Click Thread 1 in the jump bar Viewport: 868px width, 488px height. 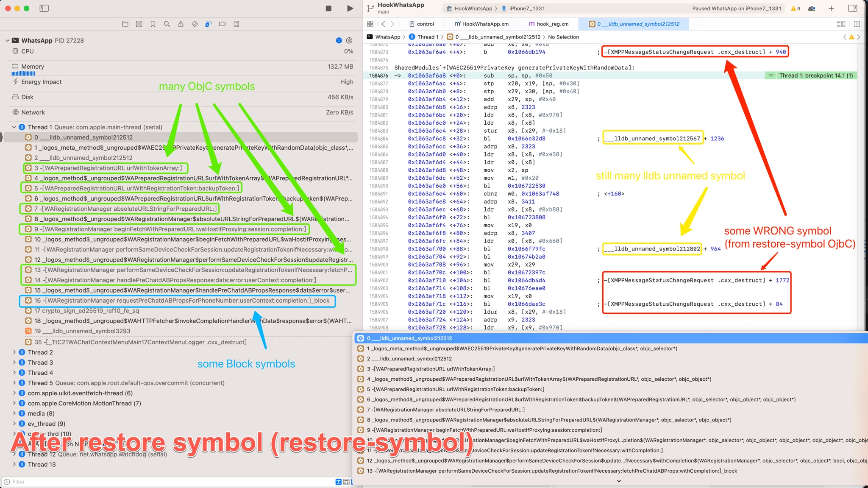[x=423, y=37]
